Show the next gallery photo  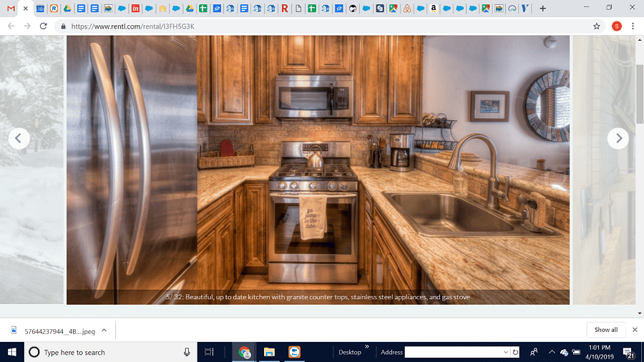tap(618, 138)
